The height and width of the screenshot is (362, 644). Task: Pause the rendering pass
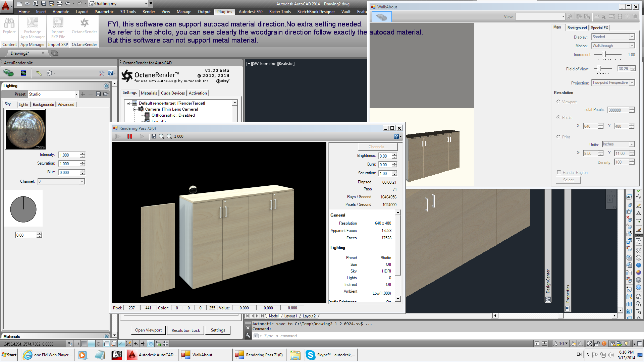click(x=130, y=136)
